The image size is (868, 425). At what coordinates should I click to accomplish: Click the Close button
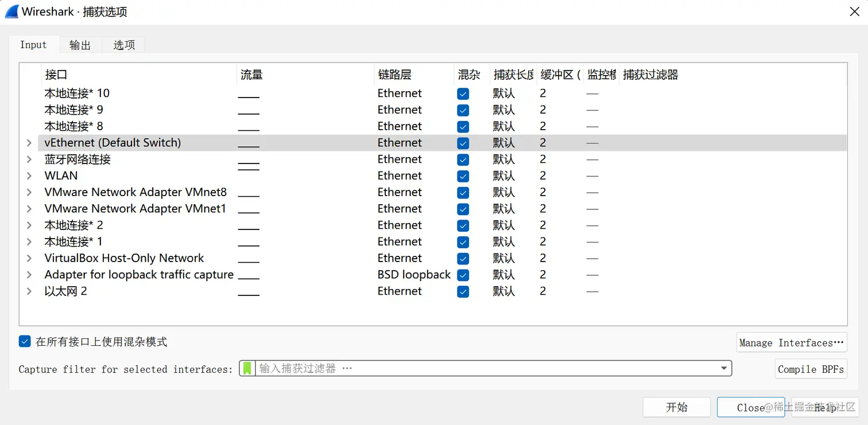coord(751,407)
